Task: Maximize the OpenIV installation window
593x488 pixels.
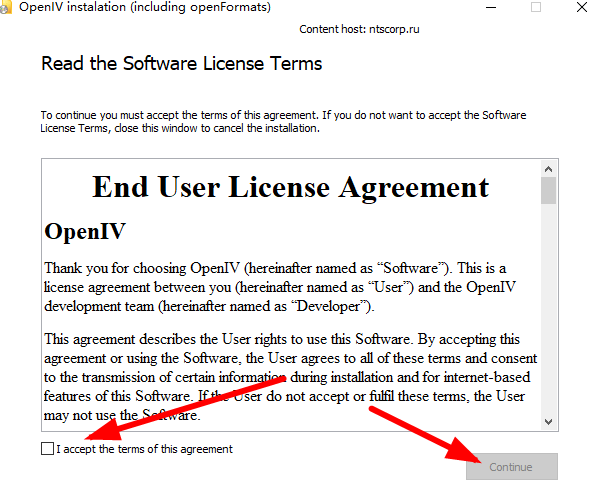Action: (x=536, y=7)
